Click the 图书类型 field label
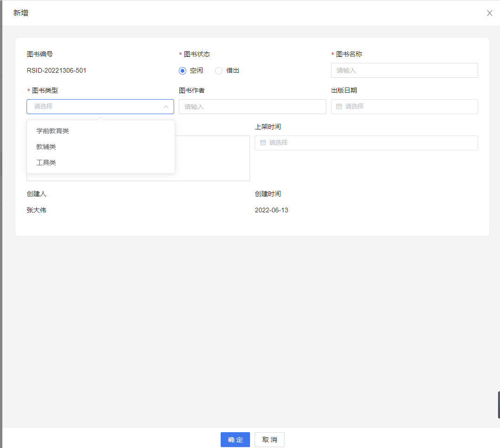Viewport: 500px width, 448px height. point(45,91)
